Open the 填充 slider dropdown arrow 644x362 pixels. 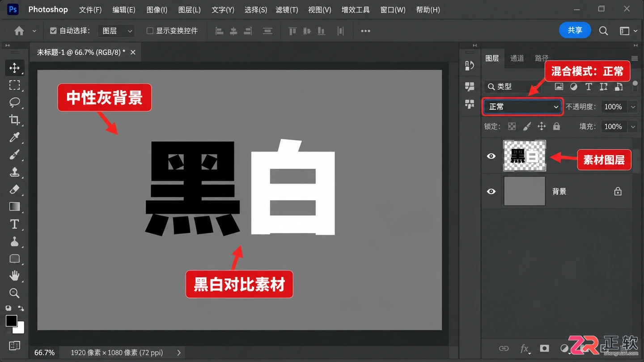(x=633, y=126)
